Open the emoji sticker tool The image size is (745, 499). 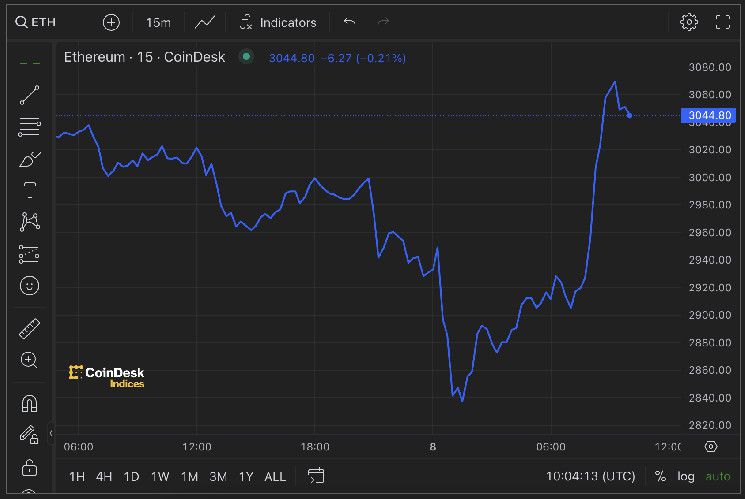pos(29,286)
